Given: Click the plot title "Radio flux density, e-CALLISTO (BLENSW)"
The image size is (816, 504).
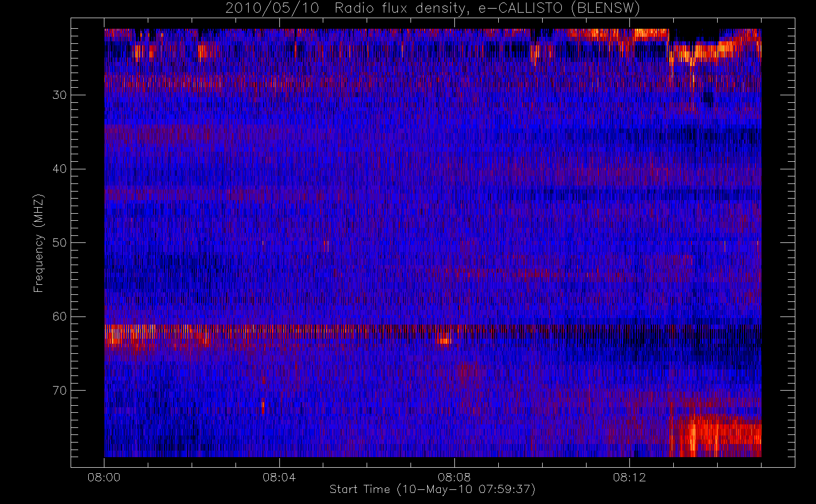Looking at the screenshot, I should [487, 9].
